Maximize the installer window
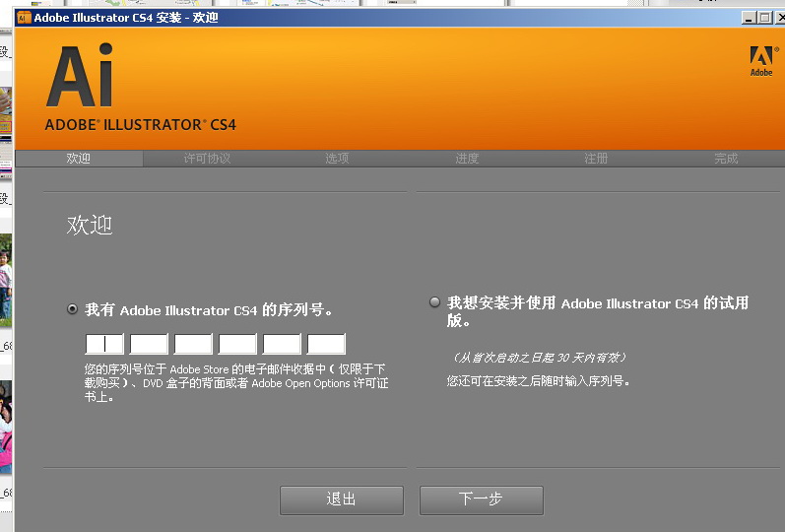This screenshot has width=785, height=532. 764,18
